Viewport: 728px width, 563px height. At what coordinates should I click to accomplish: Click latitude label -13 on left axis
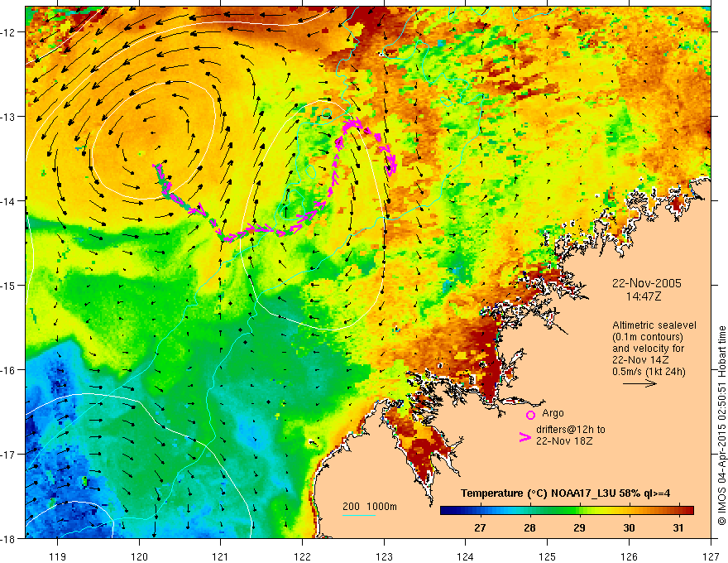click(x=8, y=117)
